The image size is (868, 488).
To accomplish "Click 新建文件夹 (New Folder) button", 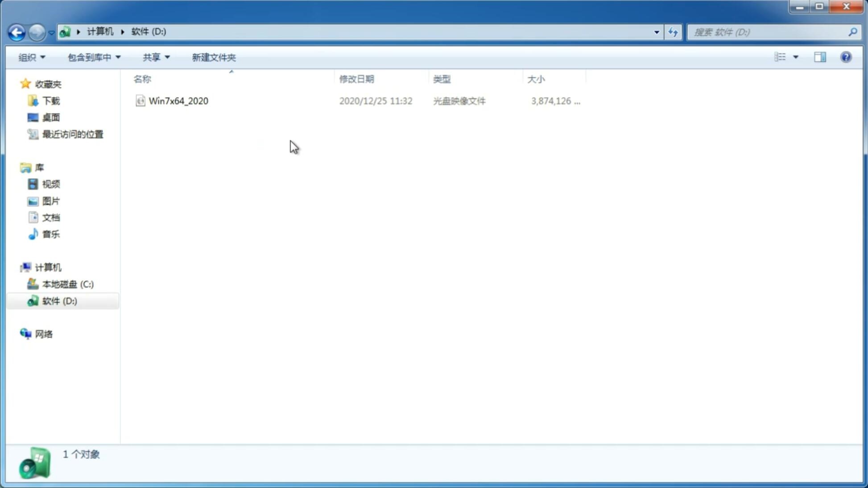I will tap(213, 57).
